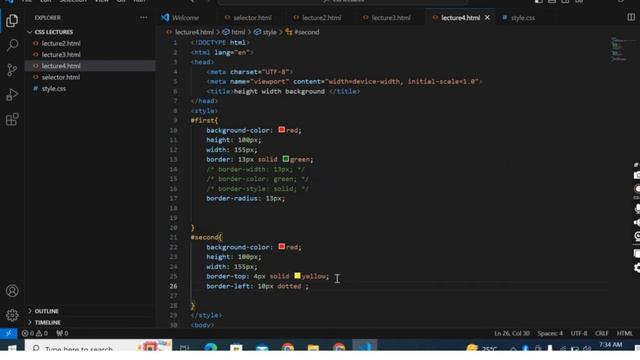Viewport: 640px width, 360px height.
Task: Switch to the lecture3.html tab
Action: (387, 18)
